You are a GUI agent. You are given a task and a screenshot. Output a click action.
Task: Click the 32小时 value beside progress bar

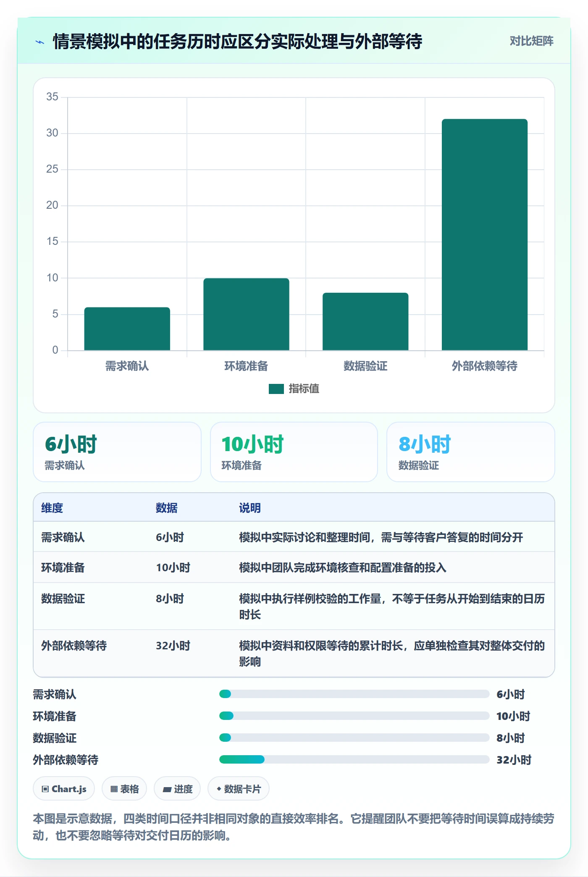pyautogui.click(x=514, y=760)
